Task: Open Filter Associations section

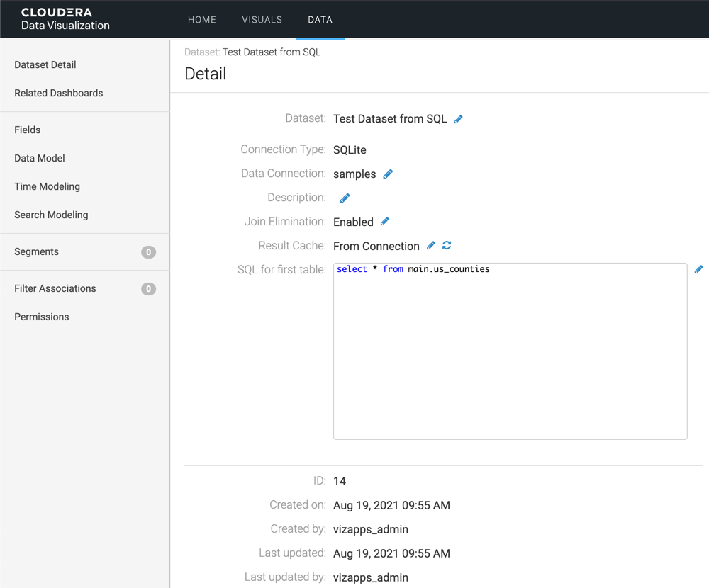Action: click(55, 288)
